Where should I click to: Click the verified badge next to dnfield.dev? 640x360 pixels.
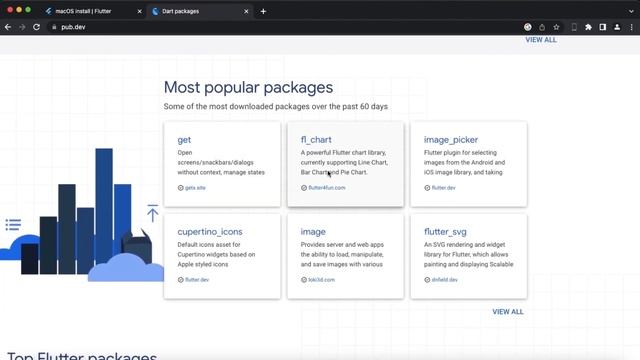[x=427, y=280]
